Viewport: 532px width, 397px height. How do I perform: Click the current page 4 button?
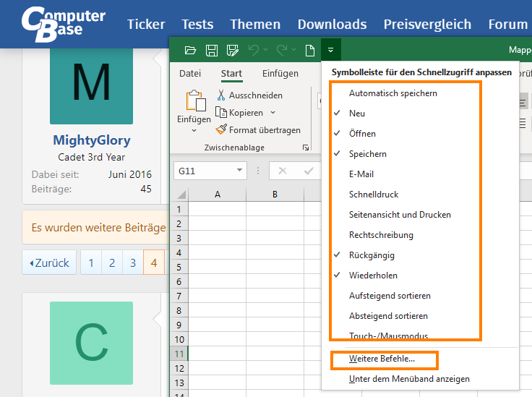pyautogui.click(x=154, y=262)
